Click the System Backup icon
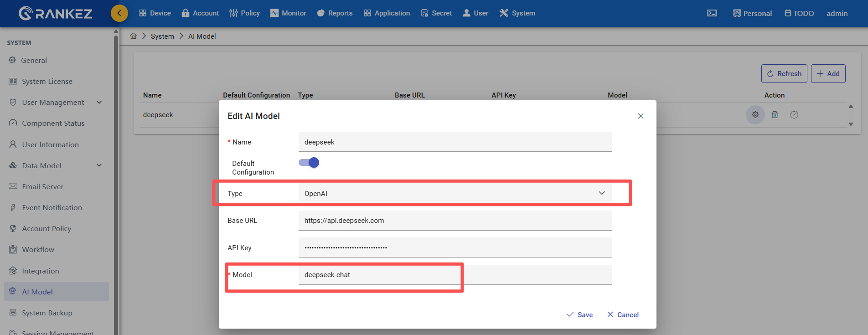The image size is (868, 335). pyautogui.click(x=13, y=313)
